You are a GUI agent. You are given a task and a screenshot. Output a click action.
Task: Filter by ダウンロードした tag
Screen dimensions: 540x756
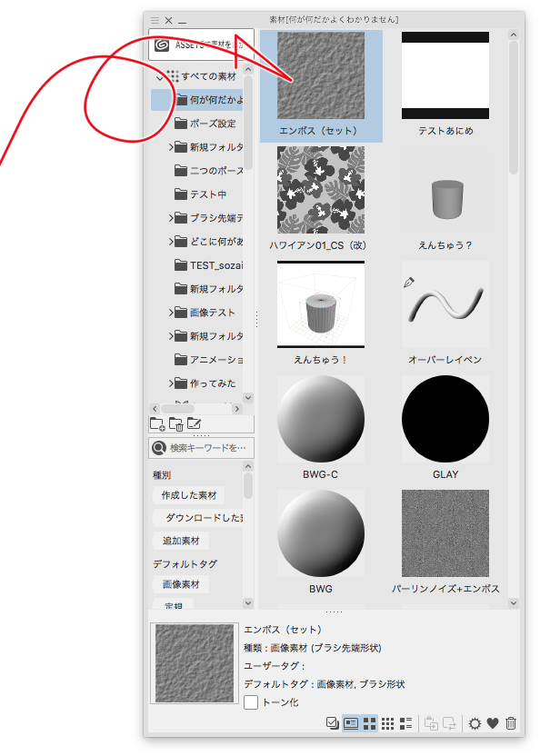pos(198,518)
